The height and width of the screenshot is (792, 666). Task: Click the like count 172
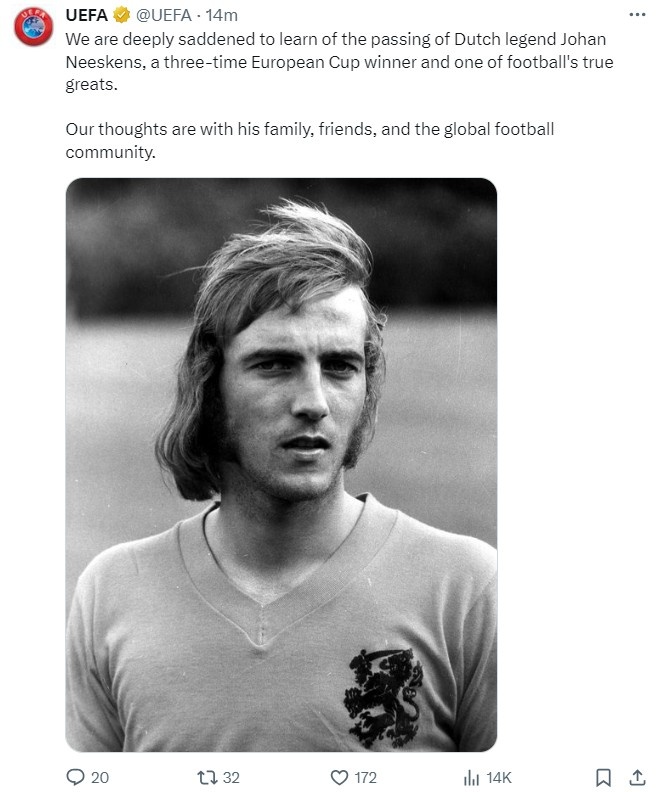point(365,777)
